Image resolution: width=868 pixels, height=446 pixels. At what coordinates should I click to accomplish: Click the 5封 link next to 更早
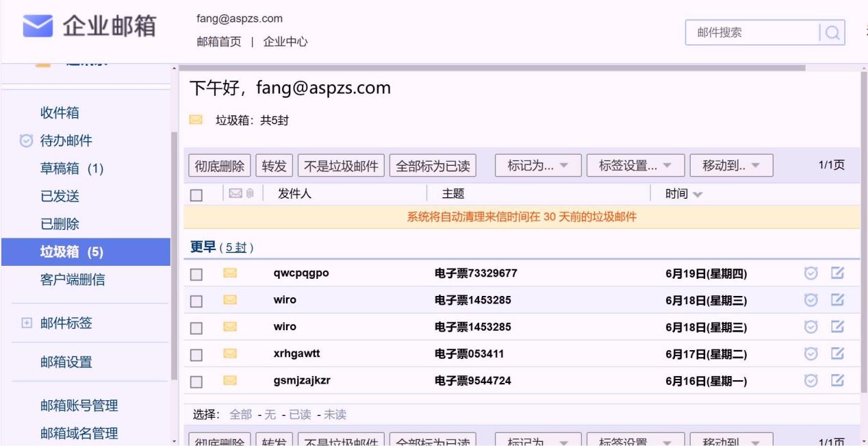[x=237, y=248]
